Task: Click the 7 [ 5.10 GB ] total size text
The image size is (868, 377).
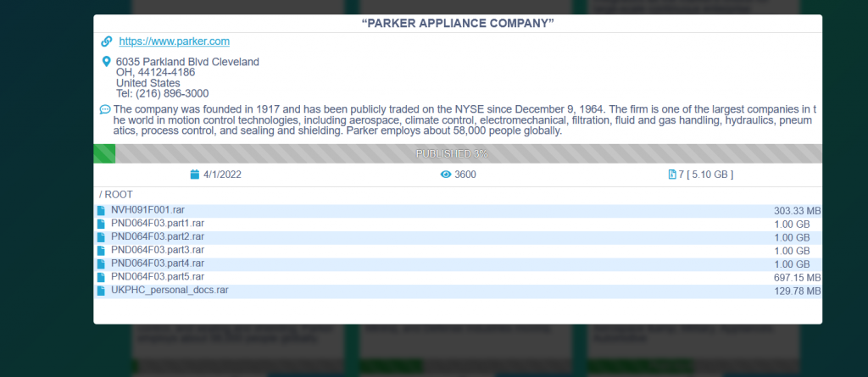Action: [x=706, y=175]
